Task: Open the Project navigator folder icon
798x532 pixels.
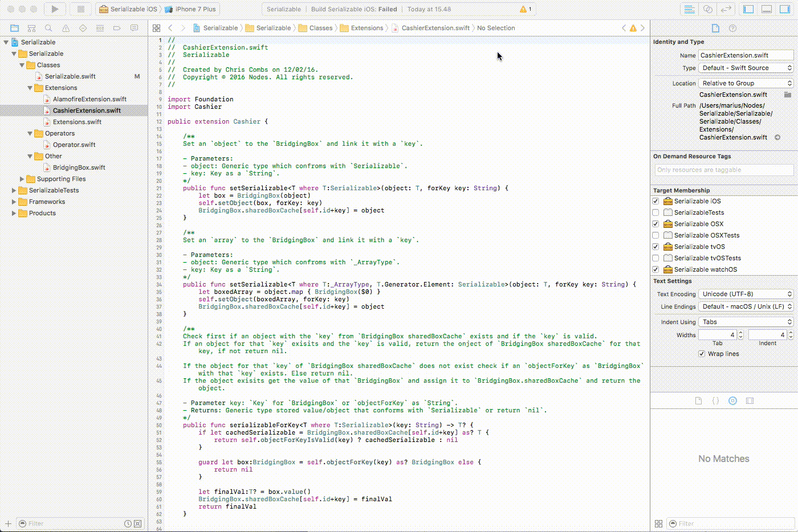Action: tap(14, 28)
